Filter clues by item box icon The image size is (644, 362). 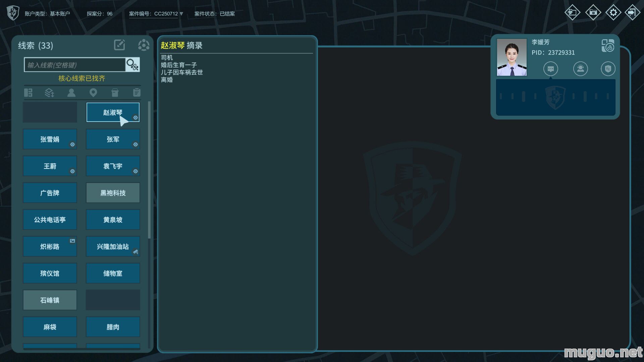pos(115,93)
